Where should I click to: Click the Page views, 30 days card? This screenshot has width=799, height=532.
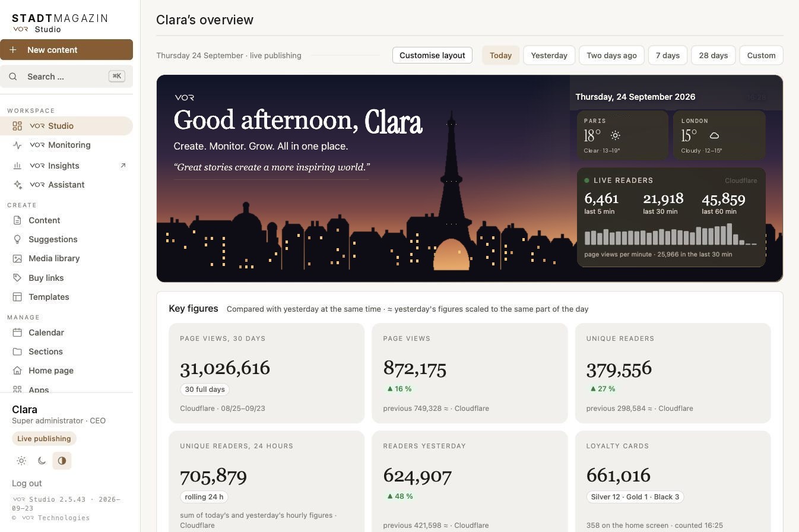[x=267, y=373]
